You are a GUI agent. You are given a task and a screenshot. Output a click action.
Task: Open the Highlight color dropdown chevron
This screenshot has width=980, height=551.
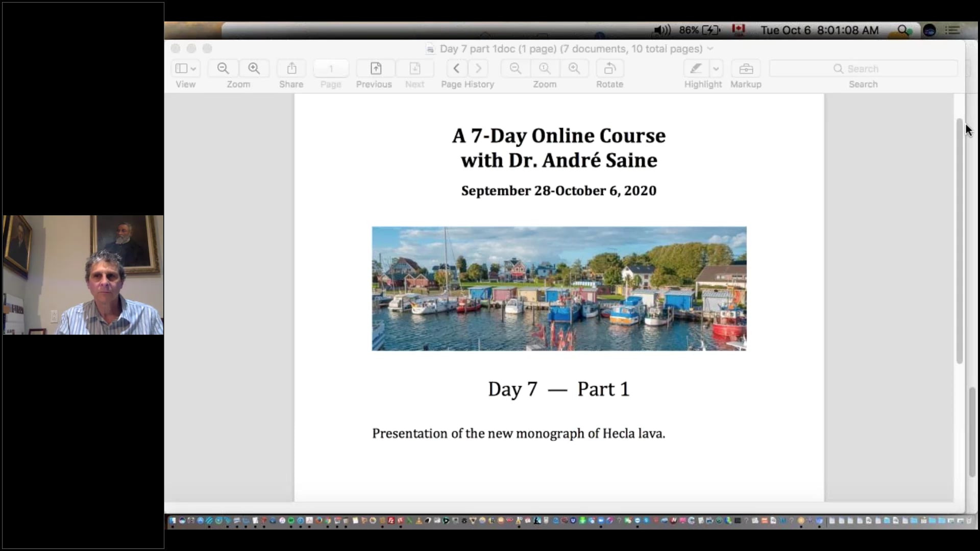[717, 68]
